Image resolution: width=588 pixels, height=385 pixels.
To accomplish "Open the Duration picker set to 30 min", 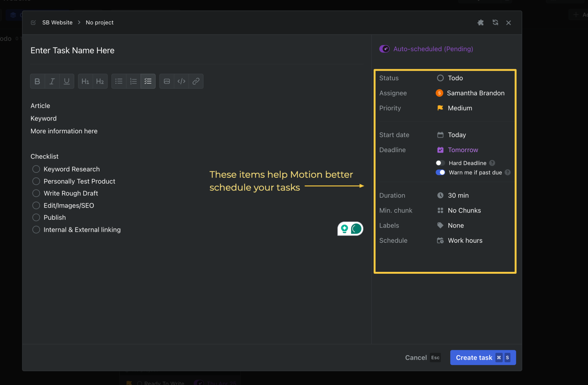I will pos(458,195).
